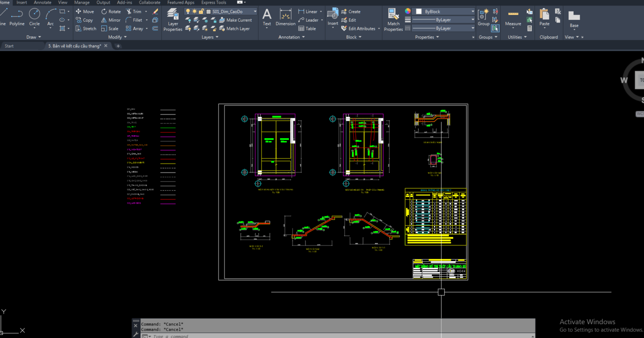This screenshot has width=644, height=338.
Task: Select the Polyline tool
Action: (x=17, y=17)
